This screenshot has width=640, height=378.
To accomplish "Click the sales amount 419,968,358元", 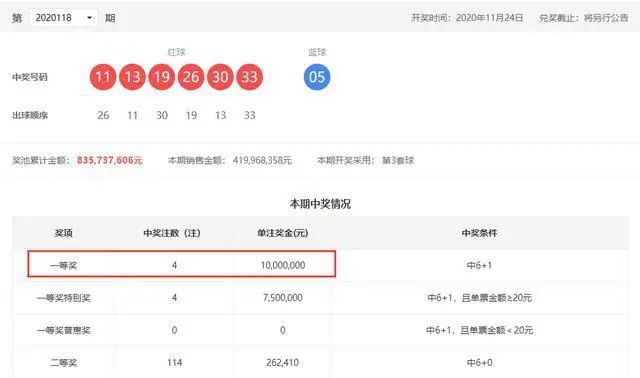I will 262,160.
